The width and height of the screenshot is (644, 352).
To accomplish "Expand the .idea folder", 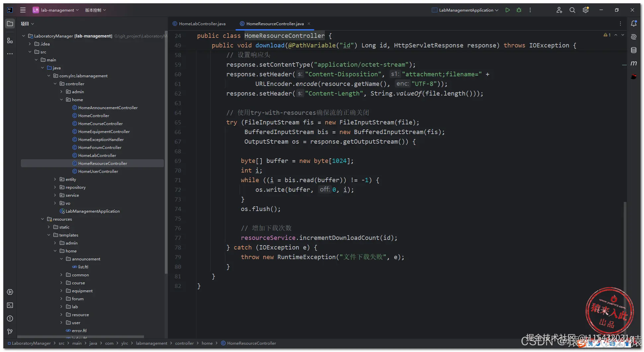I will click(x=30, y=44).
